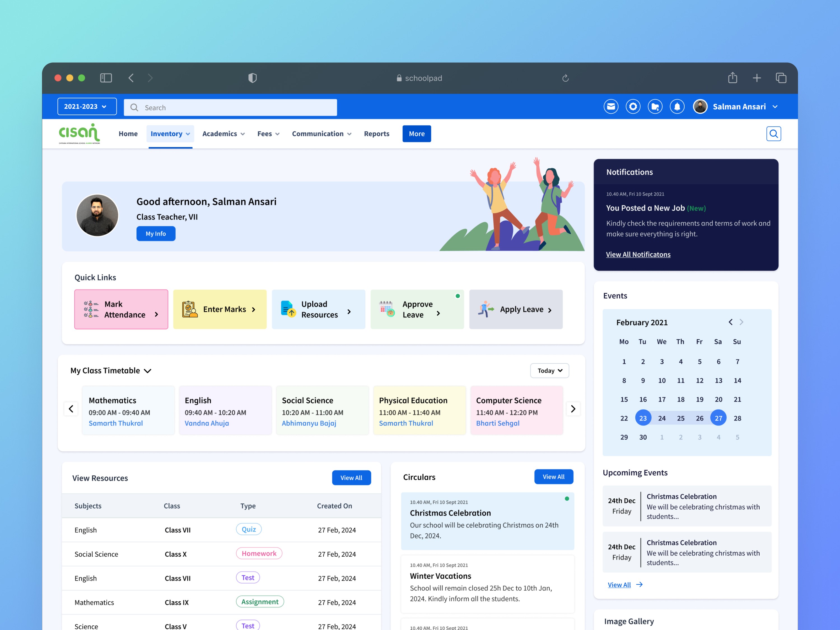Click the notification bell icon
This screenshot has width=840, height=630.
point(677,107)
